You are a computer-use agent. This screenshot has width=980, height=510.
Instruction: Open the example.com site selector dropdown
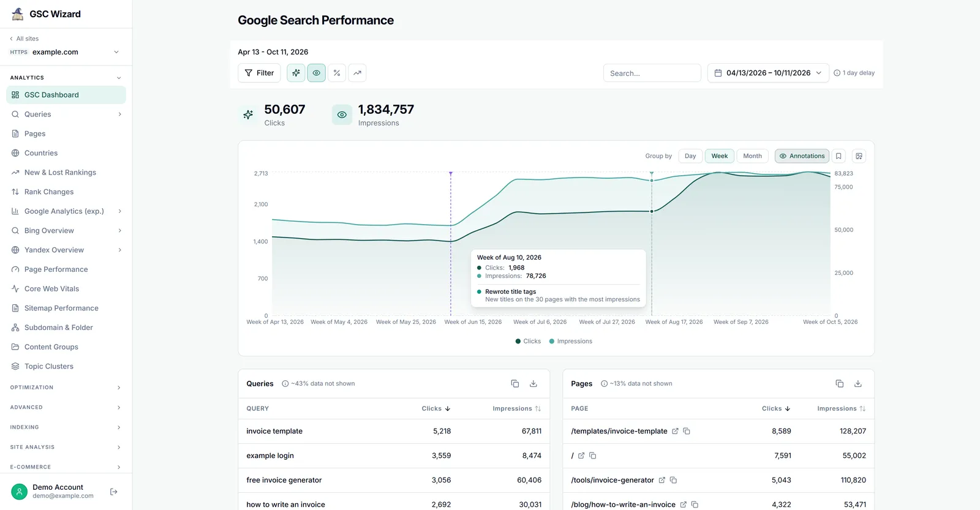[64, 52]
